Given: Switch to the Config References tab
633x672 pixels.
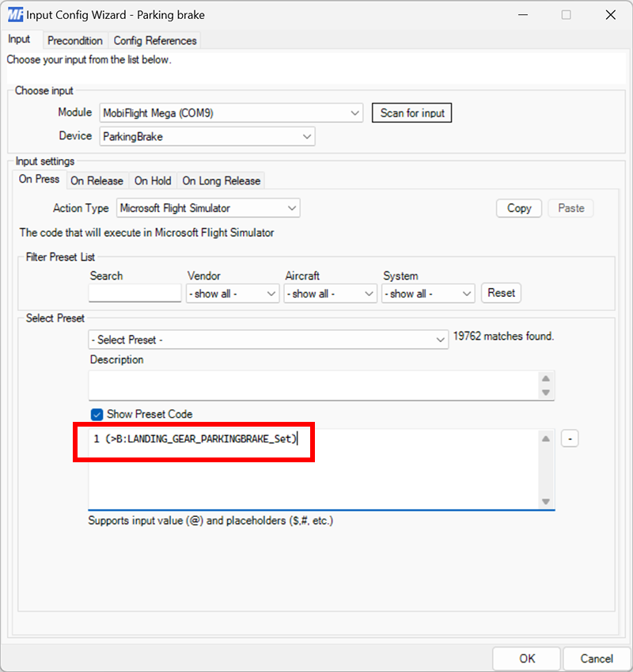Looking at the screenshot, I should click(155, 40).
